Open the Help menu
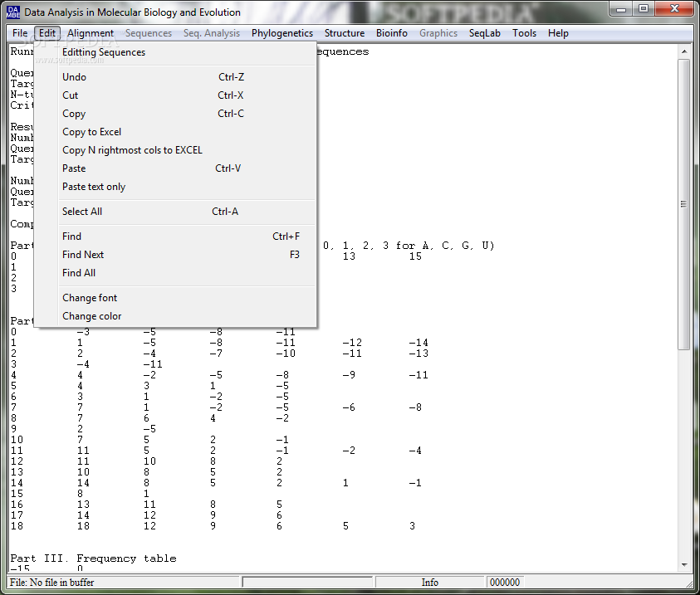Screen dimensions: 700x595 point(558,33)
